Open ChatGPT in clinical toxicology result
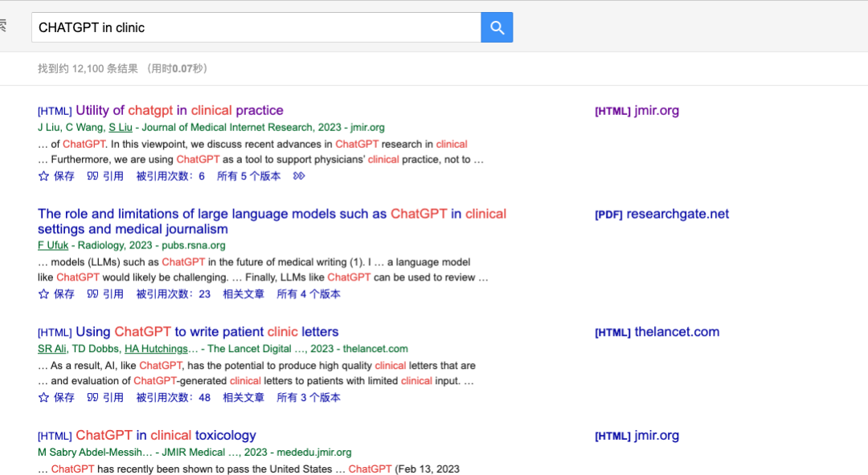This screenshot has height=475, width=868. 166,435
